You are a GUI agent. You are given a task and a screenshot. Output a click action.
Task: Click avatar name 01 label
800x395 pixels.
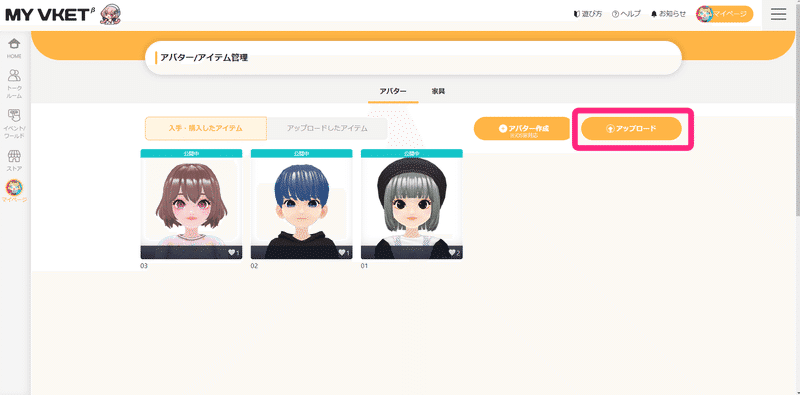tap(364, 266)
